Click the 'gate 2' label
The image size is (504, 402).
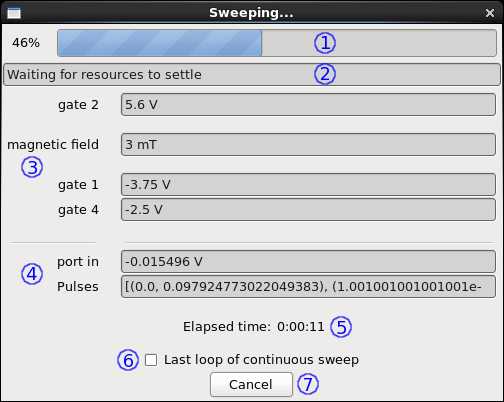click(x=78, y=105)
